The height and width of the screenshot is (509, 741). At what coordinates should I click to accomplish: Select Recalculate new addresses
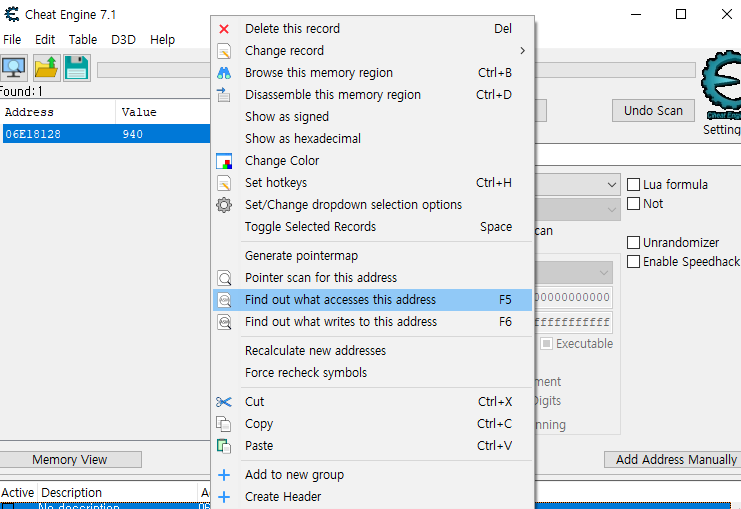click(x=372, y=351)
